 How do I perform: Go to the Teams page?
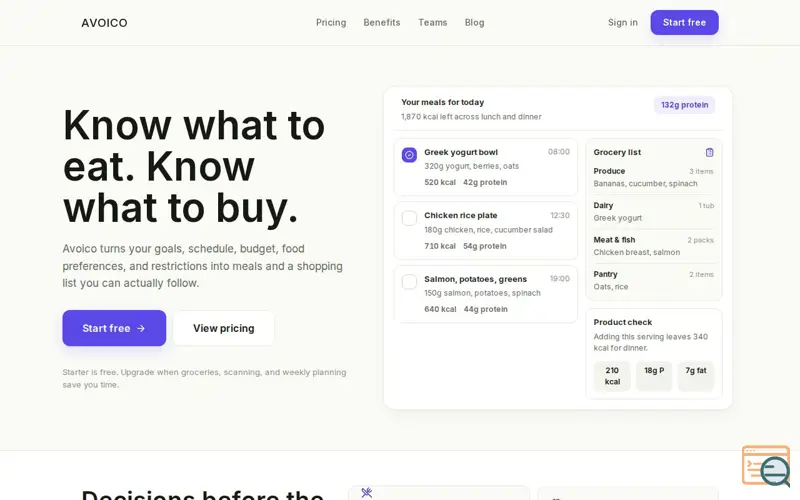[433, 22]
